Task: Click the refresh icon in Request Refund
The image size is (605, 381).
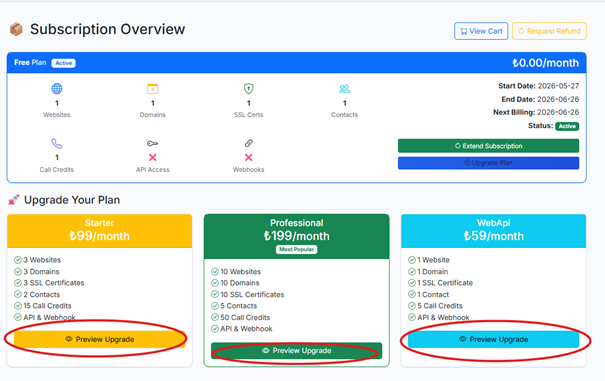Action: point(521,31)
